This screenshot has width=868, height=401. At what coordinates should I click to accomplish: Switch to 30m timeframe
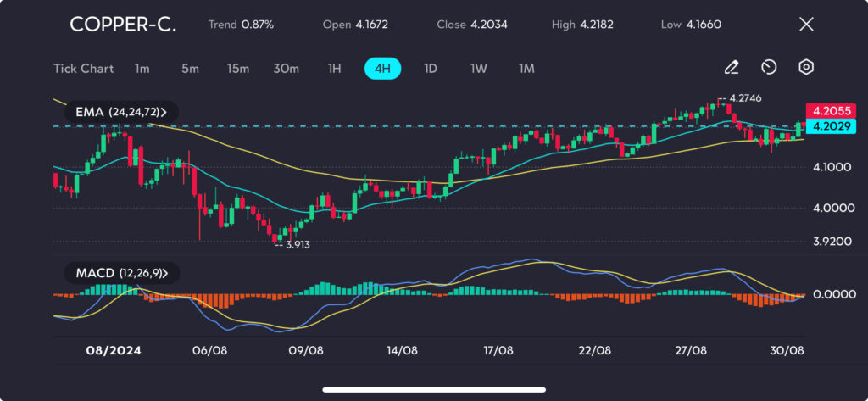point(286,69)
